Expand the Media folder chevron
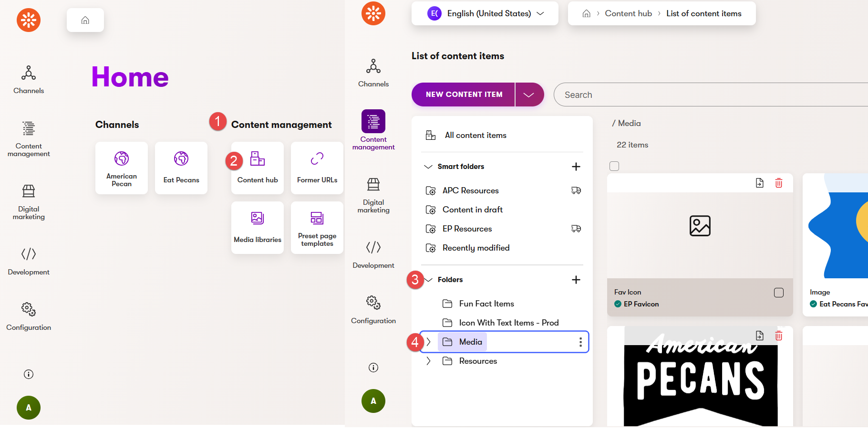868x432 pixels. (x=428, y=342)
